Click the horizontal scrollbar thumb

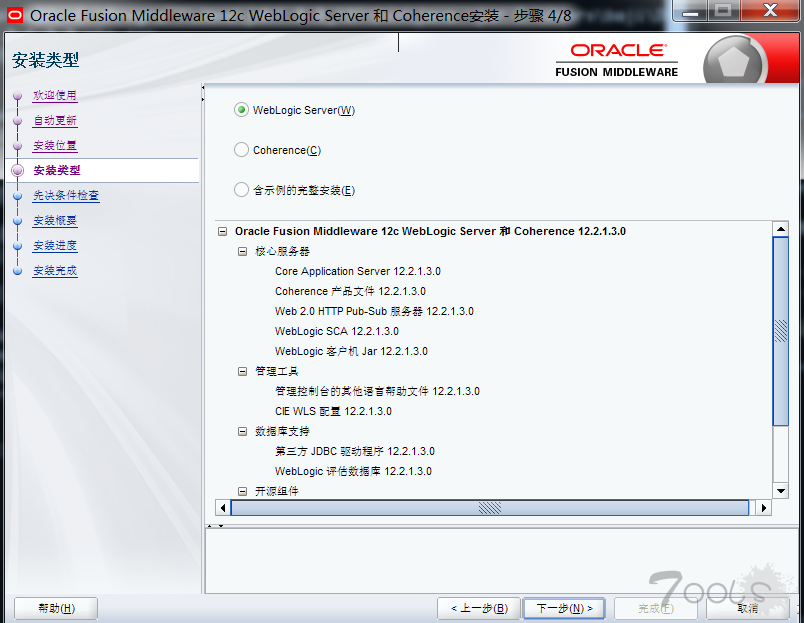pos(489,508)
